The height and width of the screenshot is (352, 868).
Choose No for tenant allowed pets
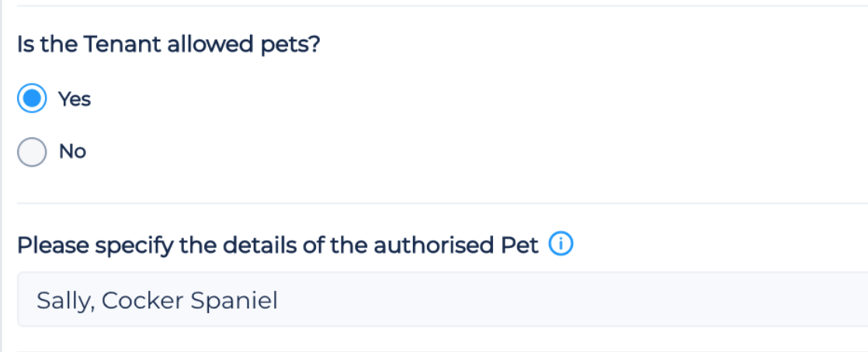click(33, 151)
